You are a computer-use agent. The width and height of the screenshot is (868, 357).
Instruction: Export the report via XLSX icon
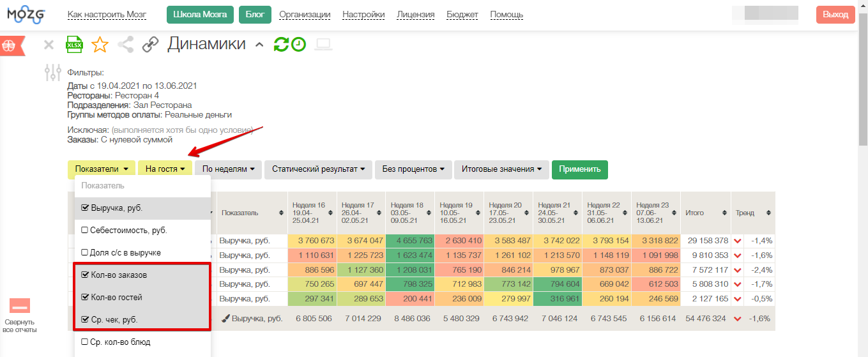click(75, 45)
